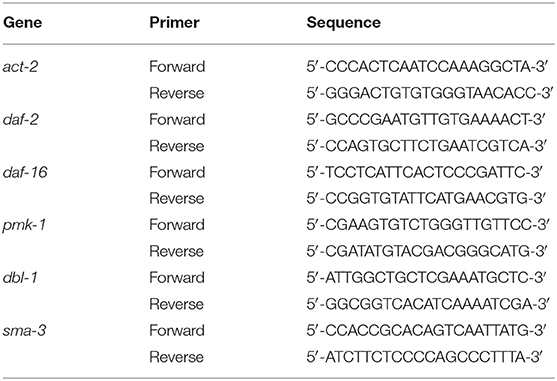Select the daf-16 gene name
557x381 pixels.
coord(25,172)
